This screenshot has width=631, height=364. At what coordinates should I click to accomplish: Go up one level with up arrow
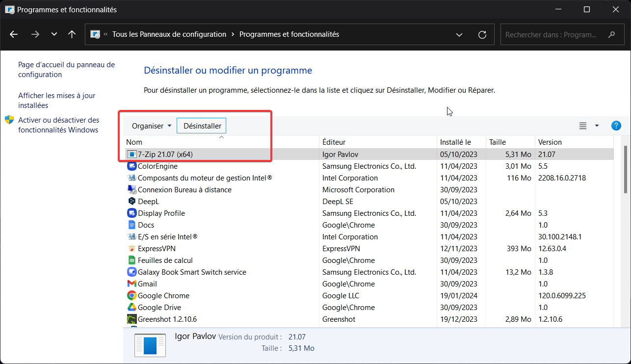click(x=72, y=34)
